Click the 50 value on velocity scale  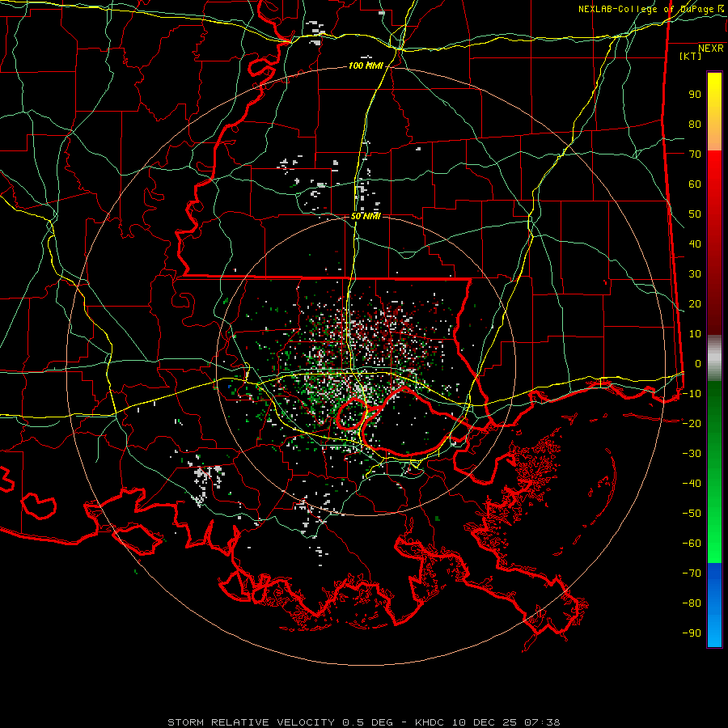coord(695,214)
